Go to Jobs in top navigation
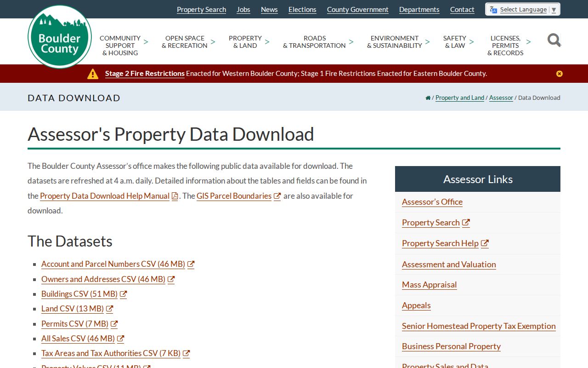The width and height of the screenshot is (588, 368). [x=243, y=10]
